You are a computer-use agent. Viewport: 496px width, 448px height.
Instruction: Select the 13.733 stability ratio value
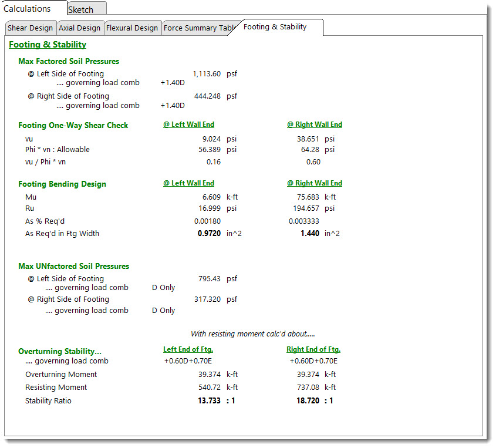pyautogui.click(x=210, y=400)
